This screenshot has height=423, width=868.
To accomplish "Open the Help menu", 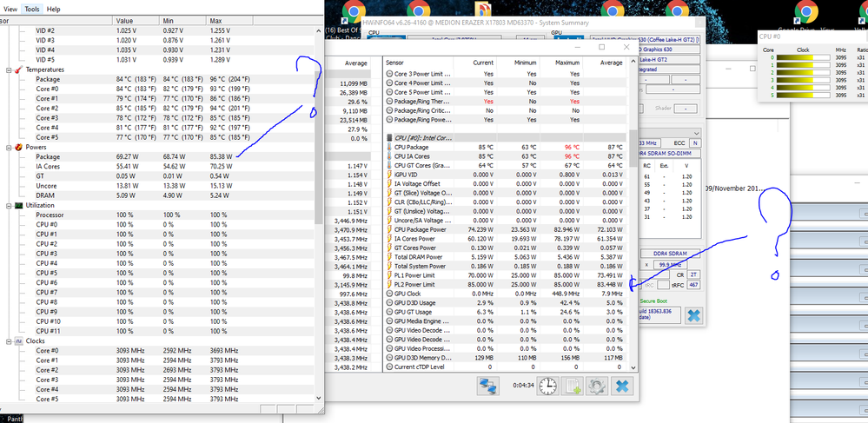I will pos(54,9).
